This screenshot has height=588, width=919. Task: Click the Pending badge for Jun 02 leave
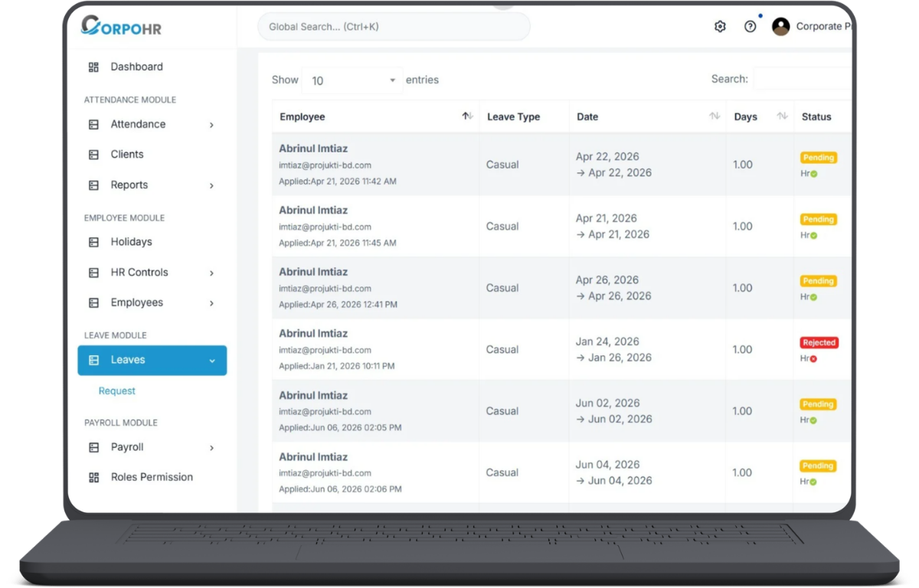coord(819,404)
